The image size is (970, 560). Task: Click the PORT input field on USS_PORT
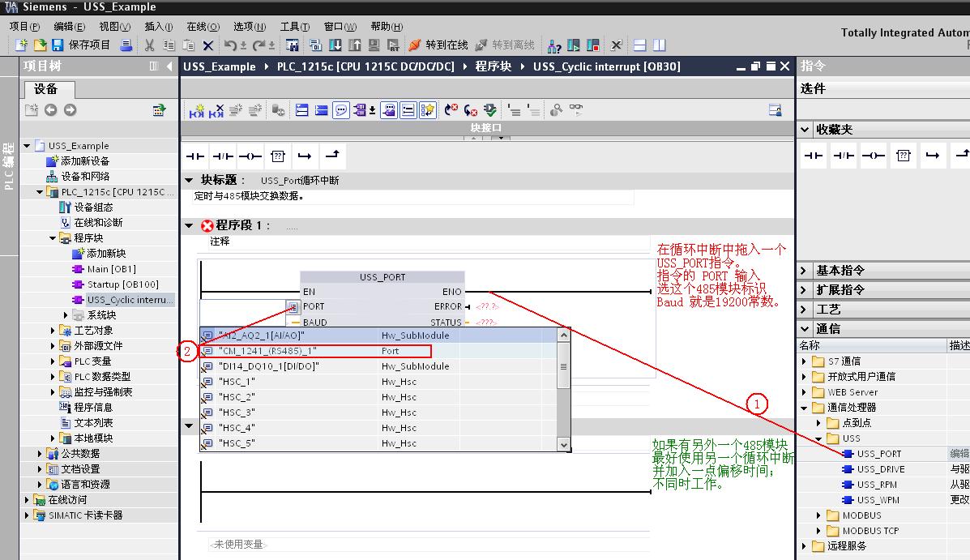(242, 306)
